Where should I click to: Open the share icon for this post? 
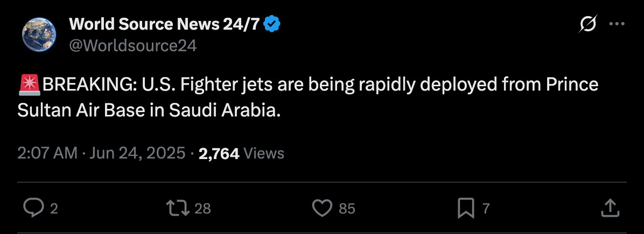(608, 208)
